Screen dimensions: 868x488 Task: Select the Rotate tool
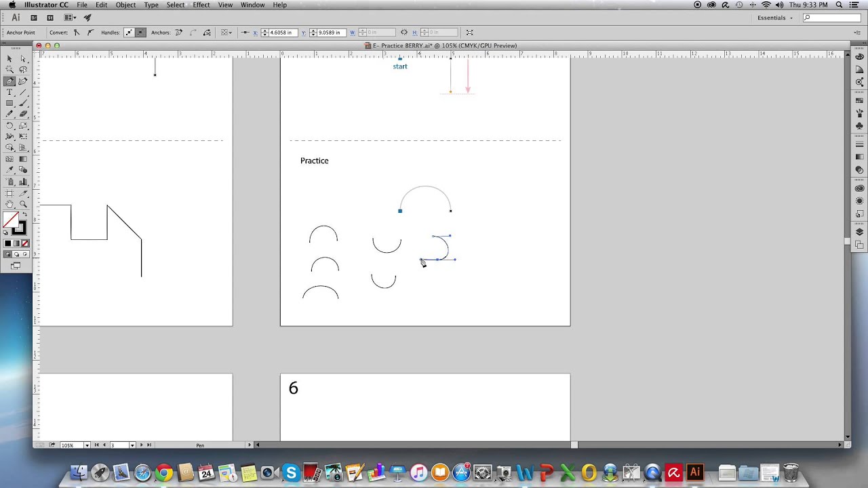coord(9,125)
